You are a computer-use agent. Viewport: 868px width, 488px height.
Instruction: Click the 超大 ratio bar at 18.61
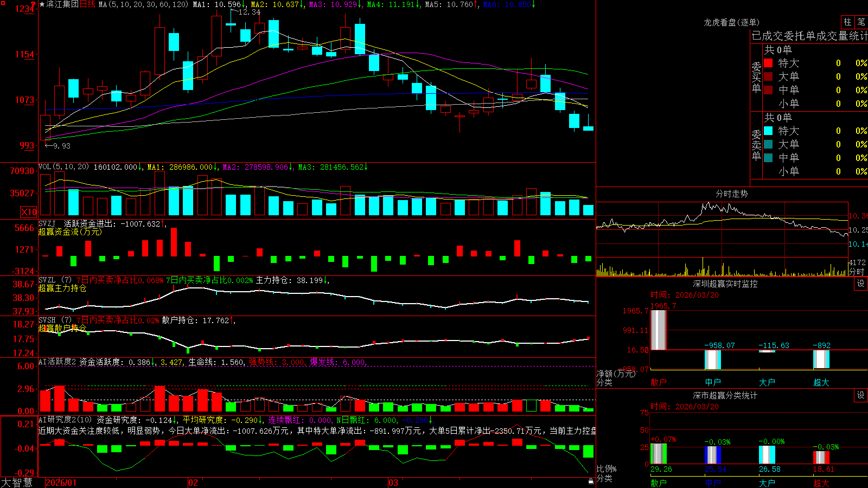click(x=821, y=458)
